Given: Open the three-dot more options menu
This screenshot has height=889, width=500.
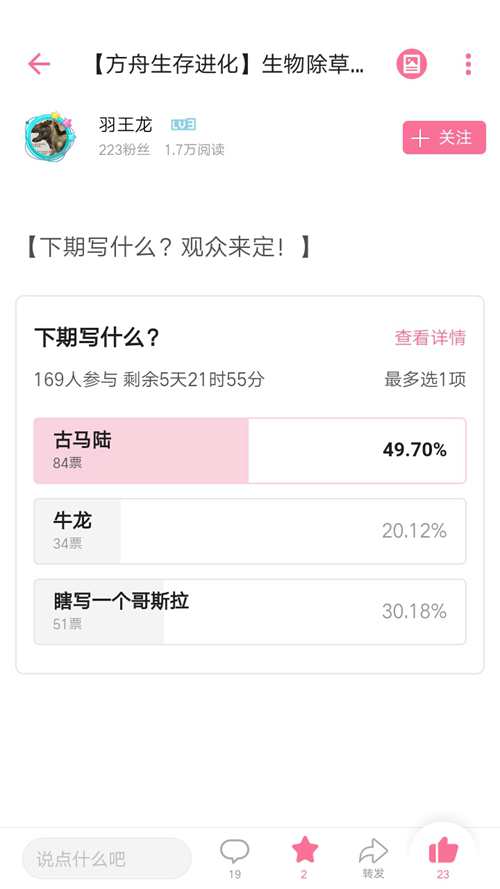Looking at the screenshot, I should tap(468, 64).
